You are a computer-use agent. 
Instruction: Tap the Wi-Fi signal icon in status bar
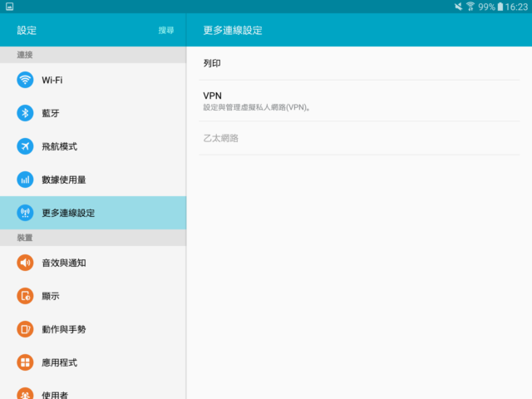click(x=470, y=7)
